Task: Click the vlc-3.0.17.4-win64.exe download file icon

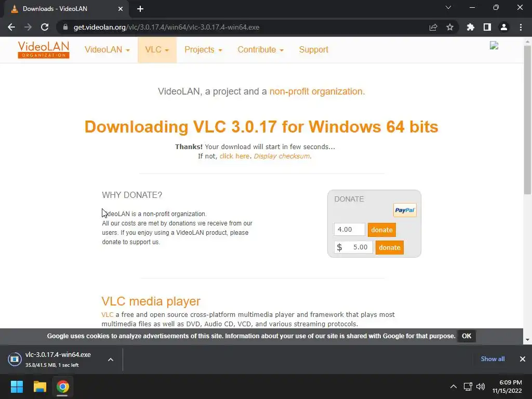Action: (x=15, y=359)
